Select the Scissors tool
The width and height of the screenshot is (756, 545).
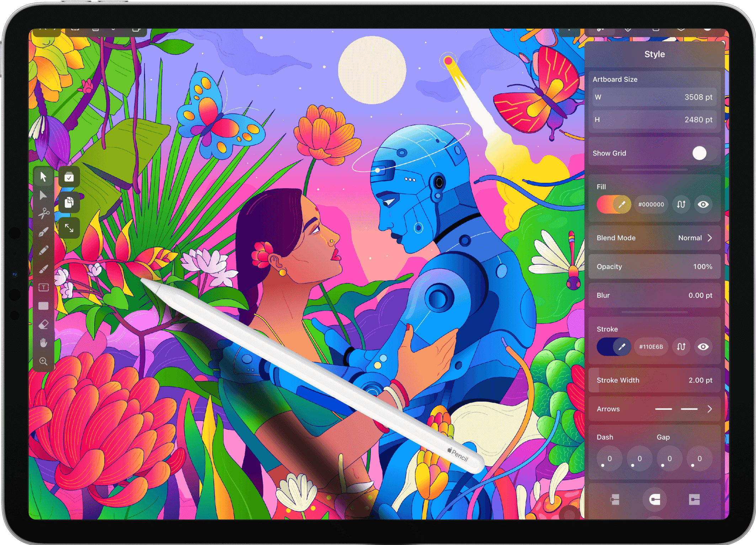click(44, 213)
